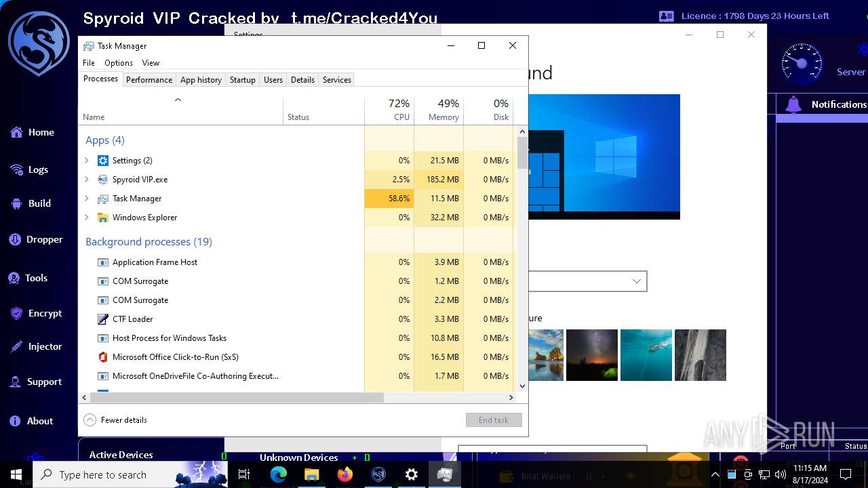Screen dimensions: 868x488
Task: Launch Microsoft Edge from the taskbar
Action: point(279,474)
